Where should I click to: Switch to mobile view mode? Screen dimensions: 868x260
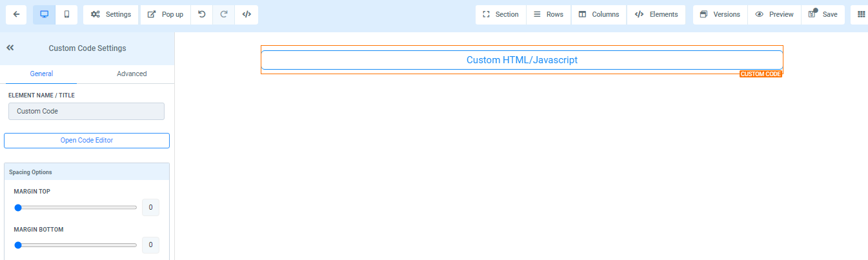tap(66, 14)
